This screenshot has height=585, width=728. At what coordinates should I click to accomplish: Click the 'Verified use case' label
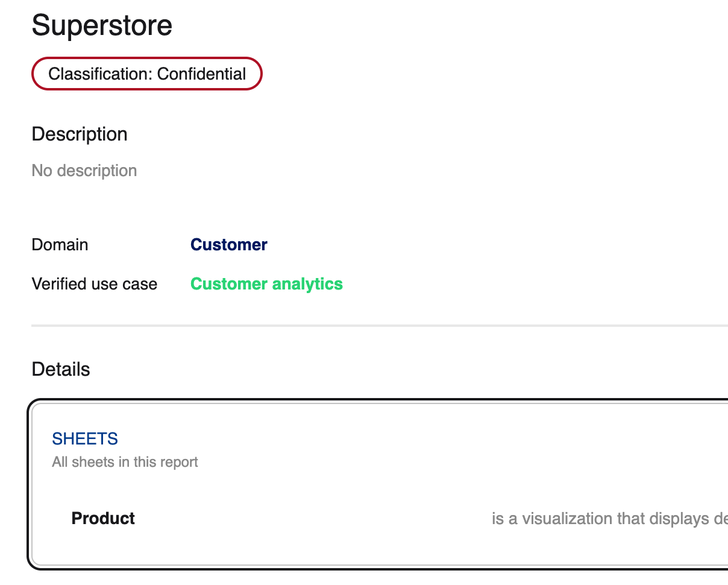(94, 284)
